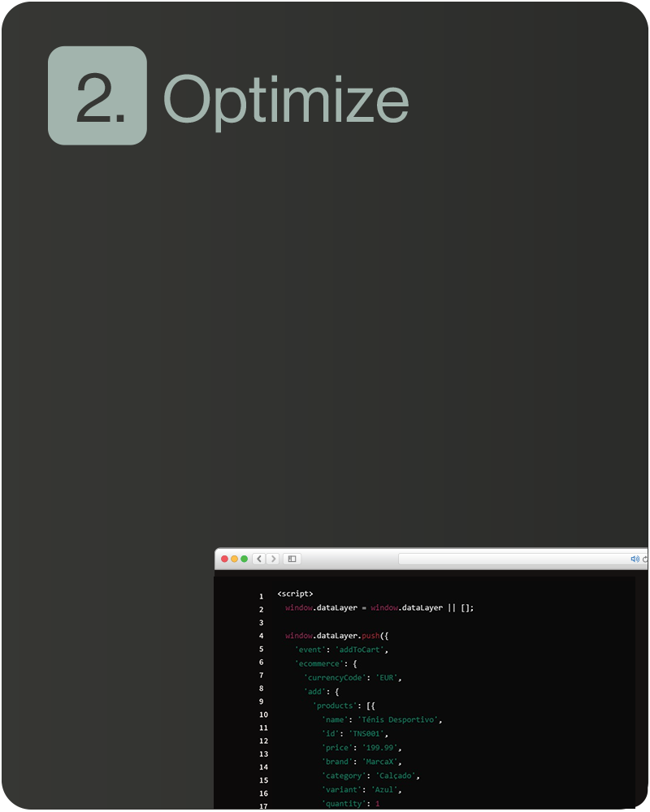Click line number 4 in the gutter

pos(262,636)
